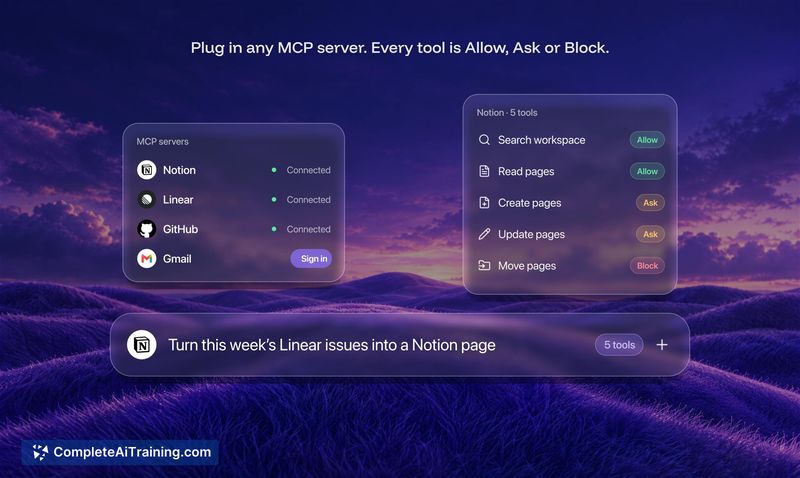Click the Gmail logo icon
Image resolution: width=800 pixels, height=478 pixels.
click(146, 259)
